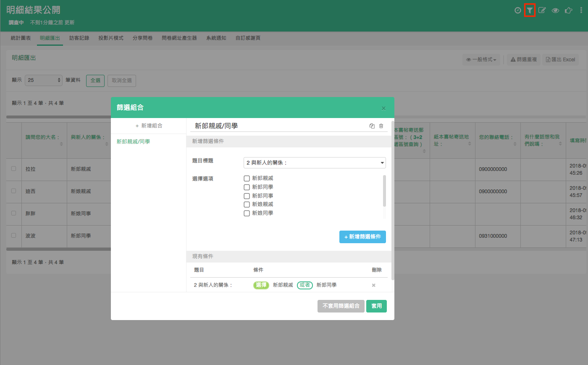This screenshot has height=365, width=588.
Task: Select 新增組合 to add new group
Action: (x=149, y=126)
